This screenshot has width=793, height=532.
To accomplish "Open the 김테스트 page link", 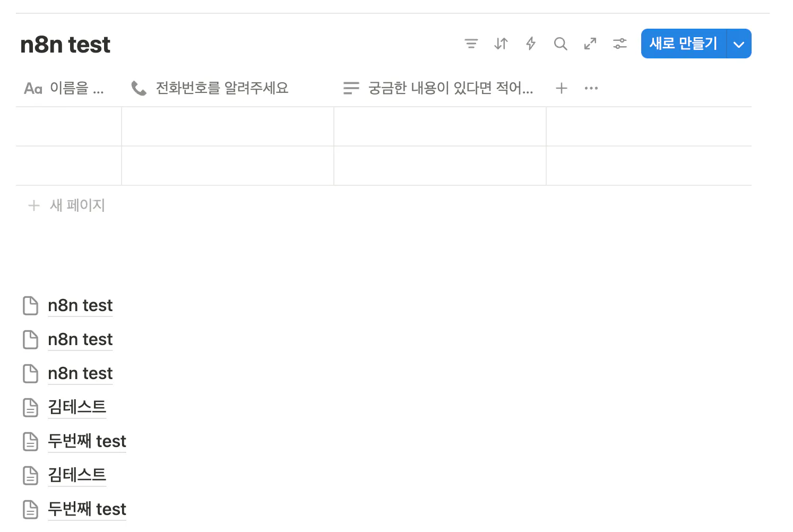I will tap(77, 407).
